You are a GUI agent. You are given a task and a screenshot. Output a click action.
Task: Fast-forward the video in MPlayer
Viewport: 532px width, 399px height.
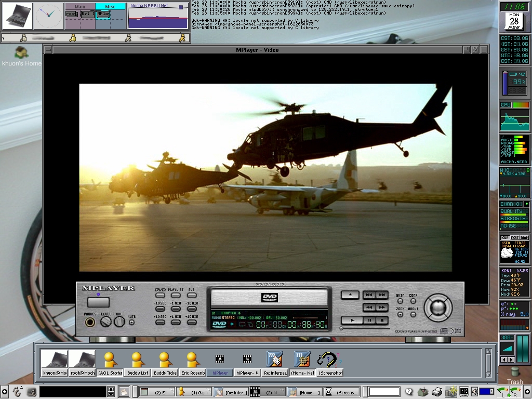point(382,308)
